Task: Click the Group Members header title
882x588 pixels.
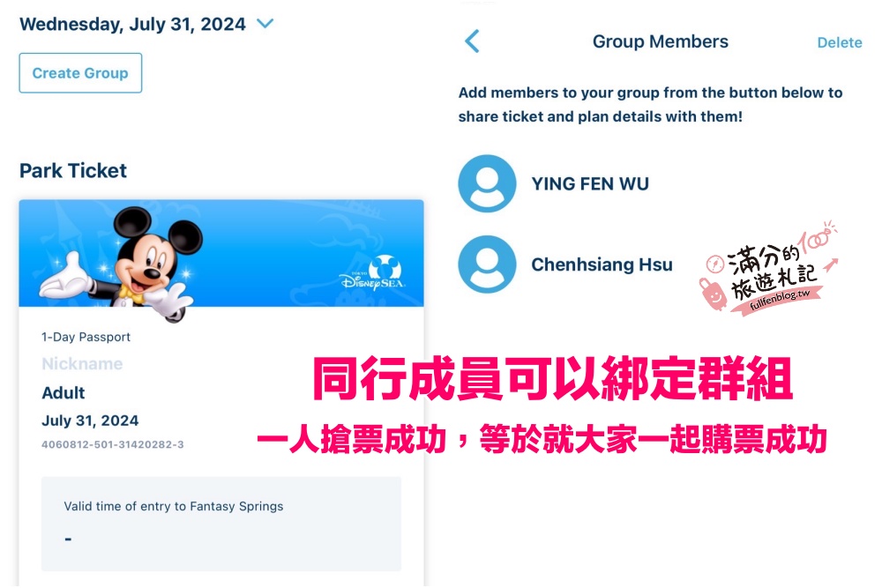Action: click(x=661, y=41)
